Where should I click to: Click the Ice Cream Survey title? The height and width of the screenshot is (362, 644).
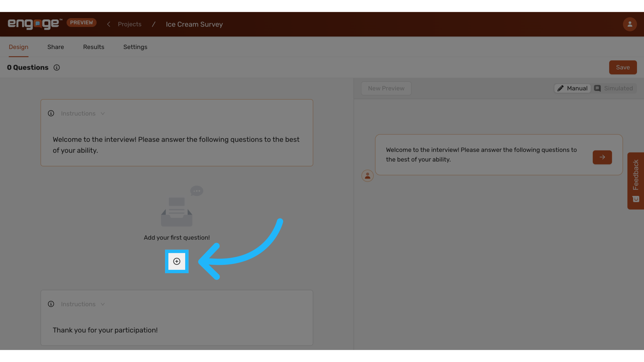194,24
